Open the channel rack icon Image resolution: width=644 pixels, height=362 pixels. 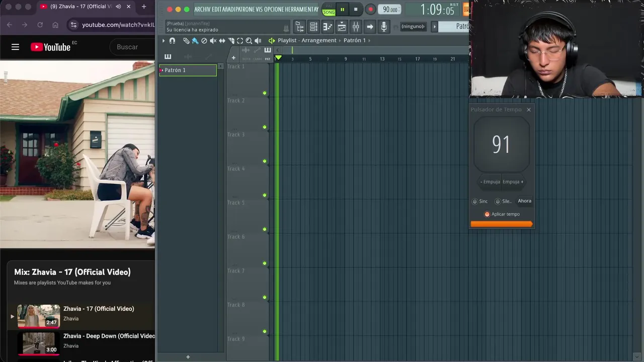313,27
